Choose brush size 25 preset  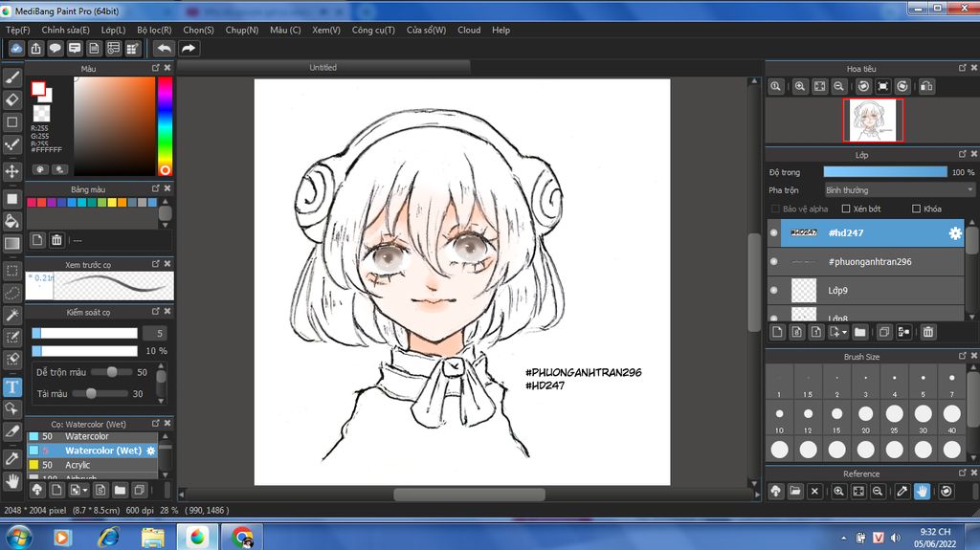(895, 417)
